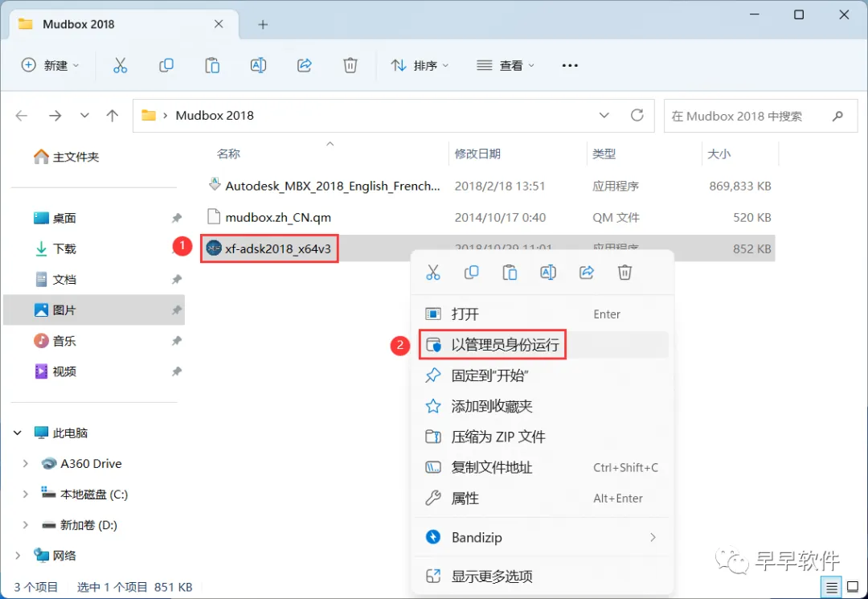Switch to large thumbnails view in the status bar

[853, 588]
